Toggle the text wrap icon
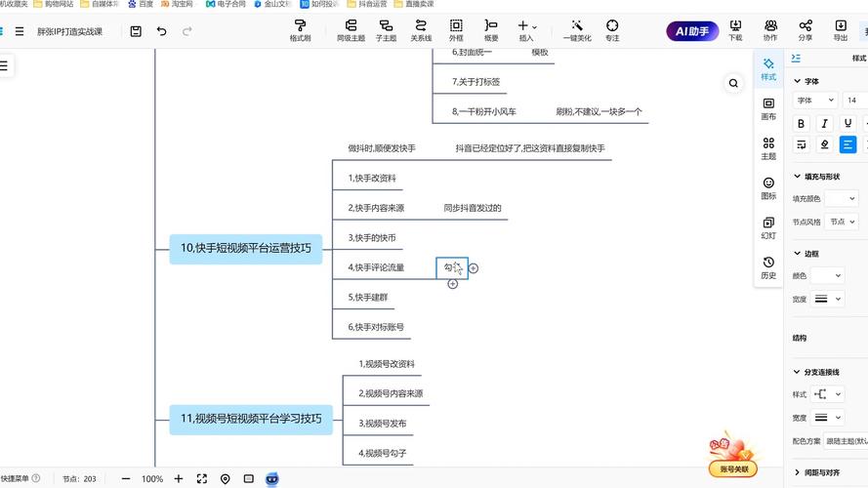 [x=801, y=145]
